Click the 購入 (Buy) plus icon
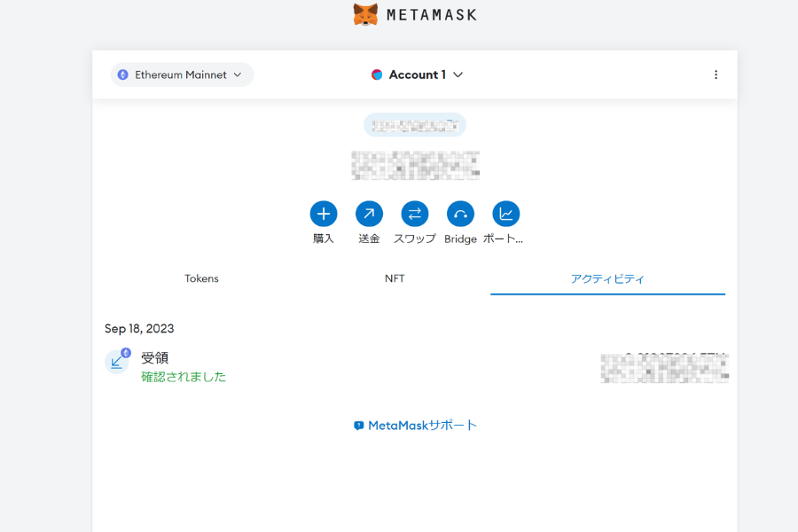 (324, 214)
